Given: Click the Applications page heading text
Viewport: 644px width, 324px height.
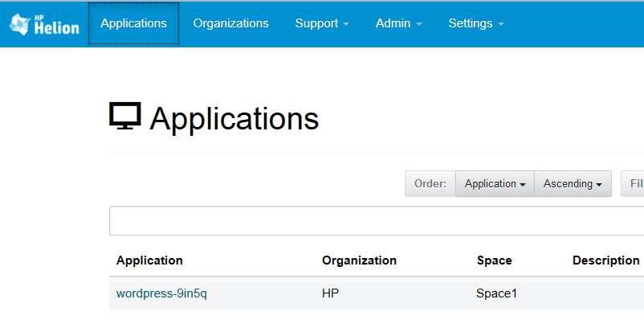Looking at the screenshot, I should pyautogui.click(x=234, y=119).
